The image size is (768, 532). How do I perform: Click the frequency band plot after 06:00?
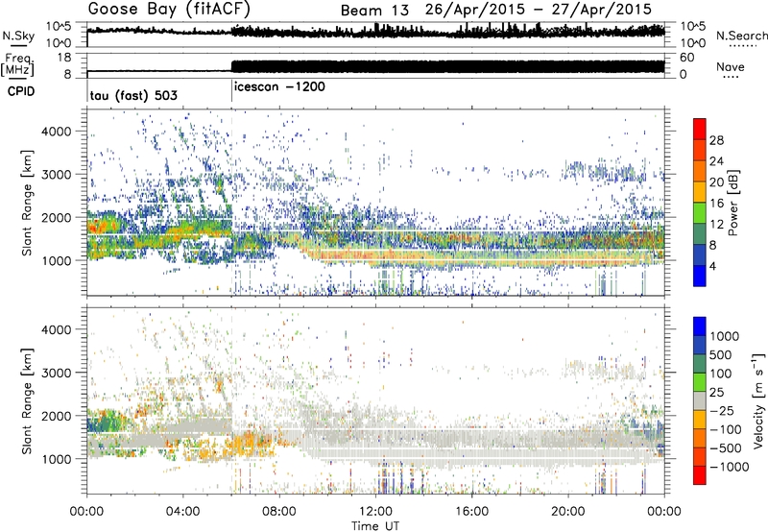[x=447, y=66]
